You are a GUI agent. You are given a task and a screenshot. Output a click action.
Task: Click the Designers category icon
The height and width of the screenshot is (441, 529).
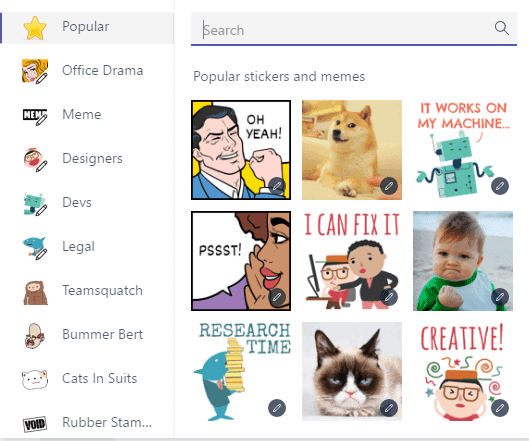(x=35, y=159)
